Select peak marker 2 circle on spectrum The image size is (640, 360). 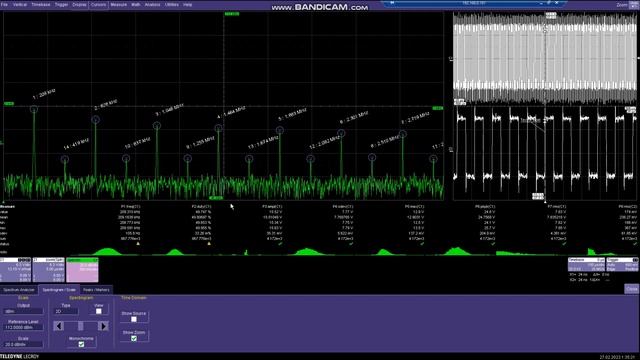coord(96,120)
